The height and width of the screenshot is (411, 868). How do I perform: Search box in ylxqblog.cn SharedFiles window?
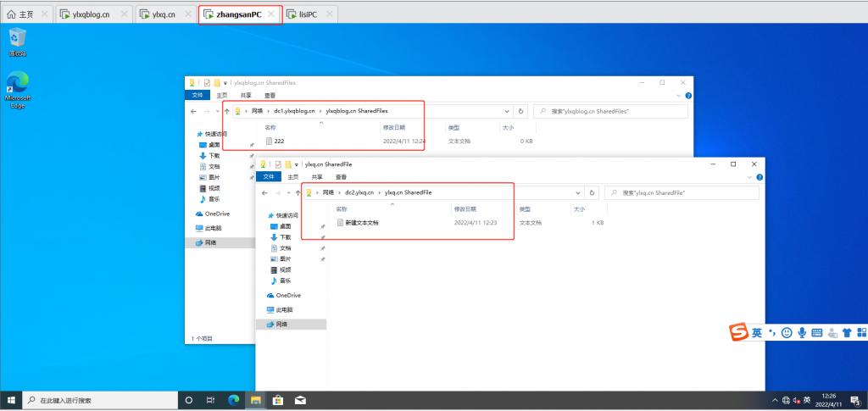tap(610, 111)
